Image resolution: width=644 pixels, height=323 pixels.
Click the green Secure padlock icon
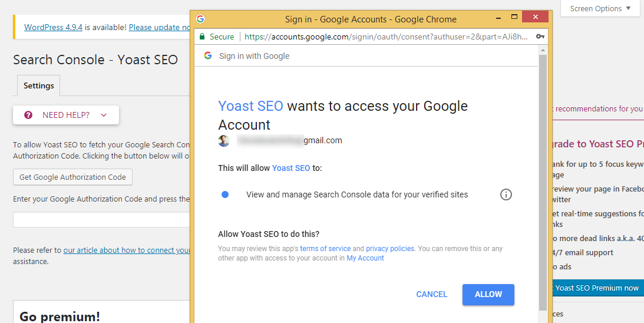(202, 37)
